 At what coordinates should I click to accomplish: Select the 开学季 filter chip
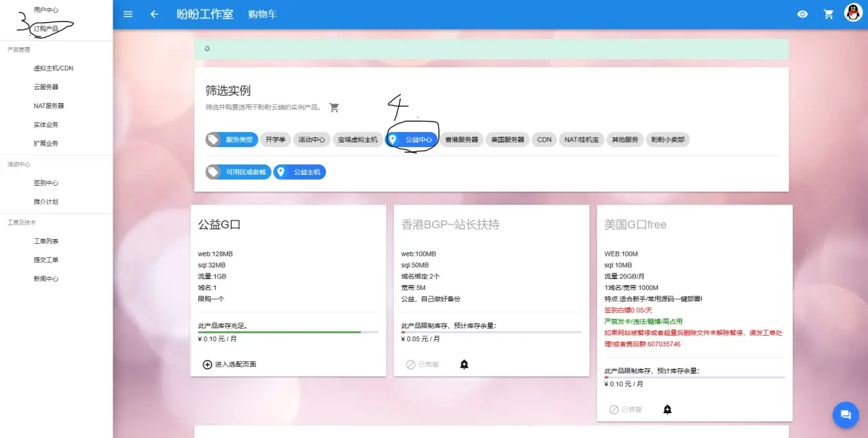click(x=276, y=140)
